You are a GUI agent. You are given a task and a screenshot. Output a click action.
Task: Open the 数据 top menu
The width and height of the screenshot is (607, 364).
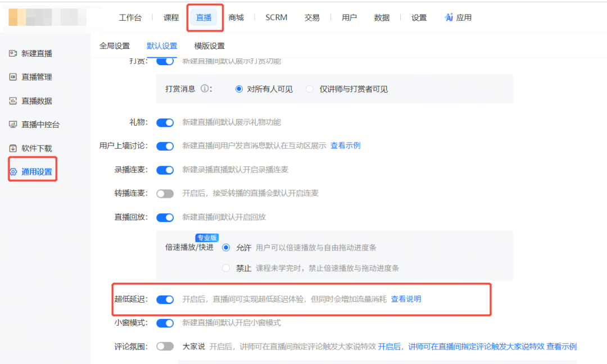pos(382,17)
